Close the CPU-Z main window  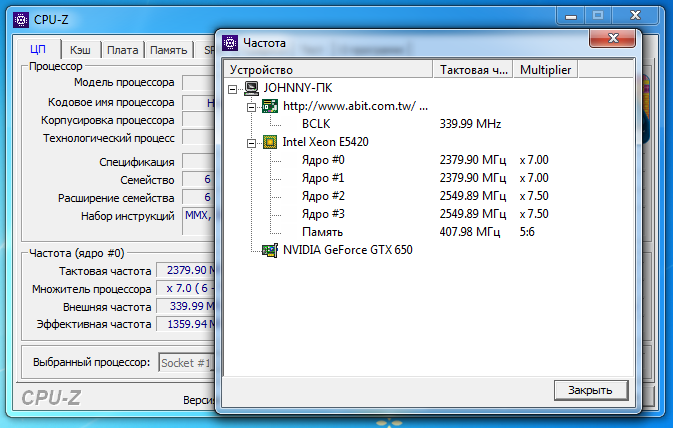point(635,16)
